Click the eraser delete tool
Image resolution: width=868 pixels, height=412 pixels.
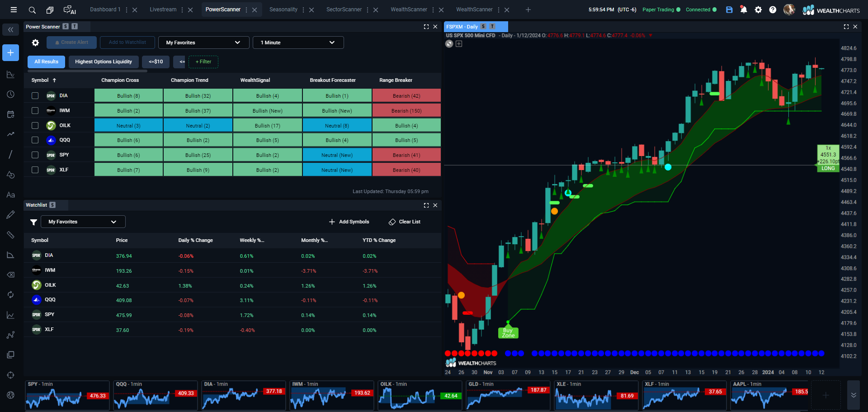click(x=11, y=275)
